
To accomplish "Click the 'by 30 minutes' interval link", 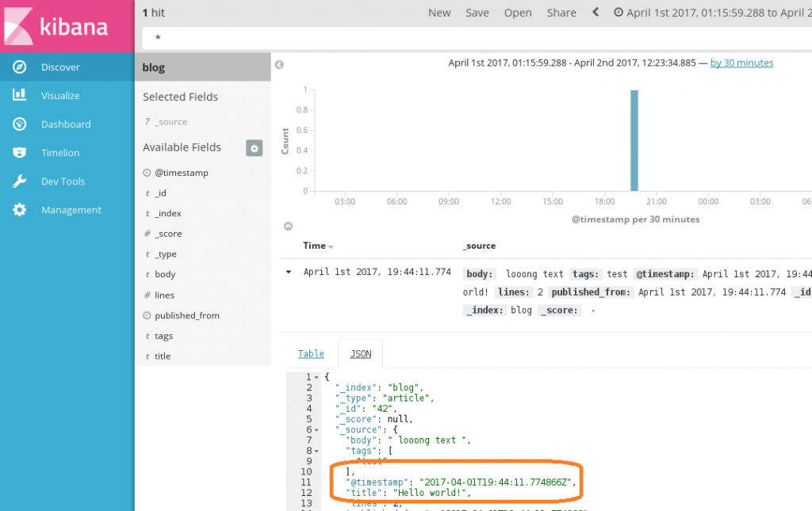I will click(741, 63).
